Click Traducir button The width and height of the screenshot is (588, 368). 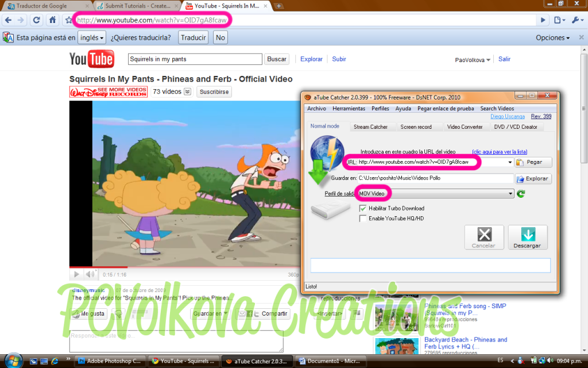[x=193, y=37]
